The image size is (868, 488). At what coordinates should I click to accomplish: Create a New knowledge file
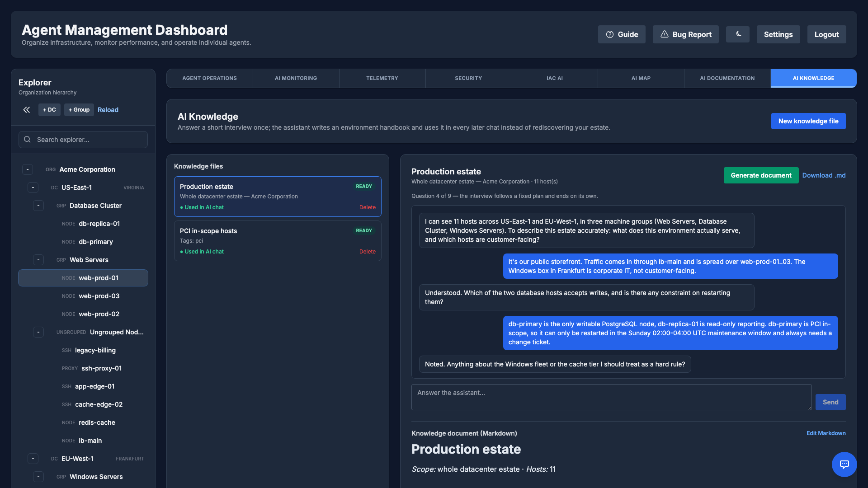pyautogui.click(x=808, y=121)
